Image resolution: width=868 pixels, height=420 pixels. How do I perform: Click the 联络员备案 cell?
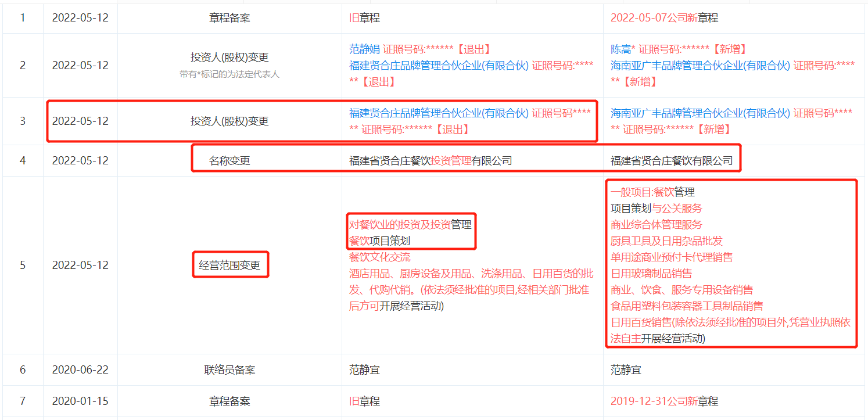click(229, 370)
